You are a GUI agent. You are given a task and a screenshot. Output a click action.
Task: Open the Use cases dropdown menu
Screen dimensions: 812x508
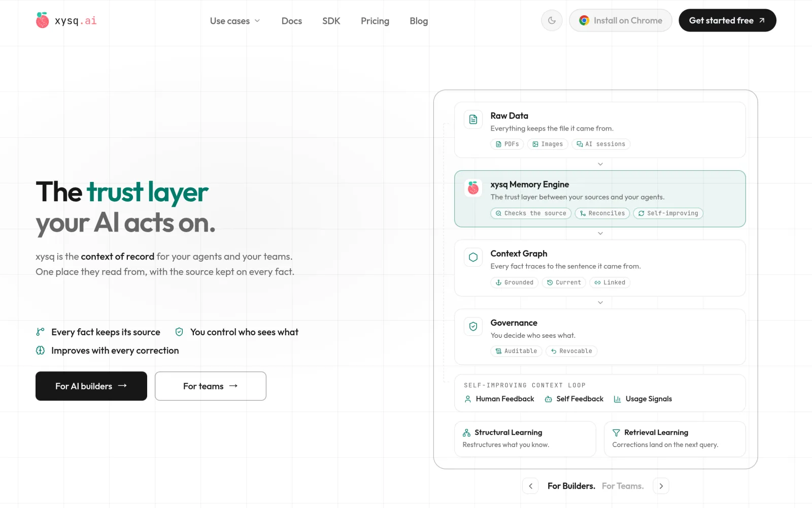235,21
